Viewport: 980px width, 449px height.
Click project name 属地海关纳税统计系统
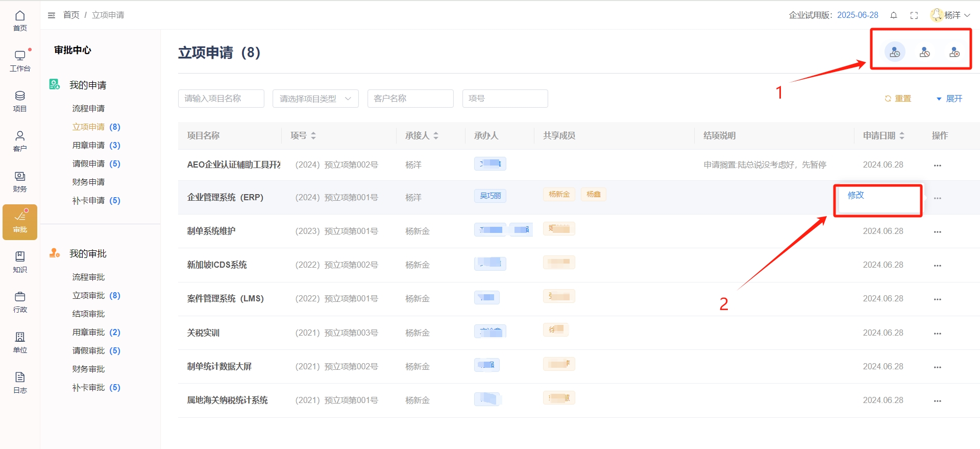click(x=227, y=400)
